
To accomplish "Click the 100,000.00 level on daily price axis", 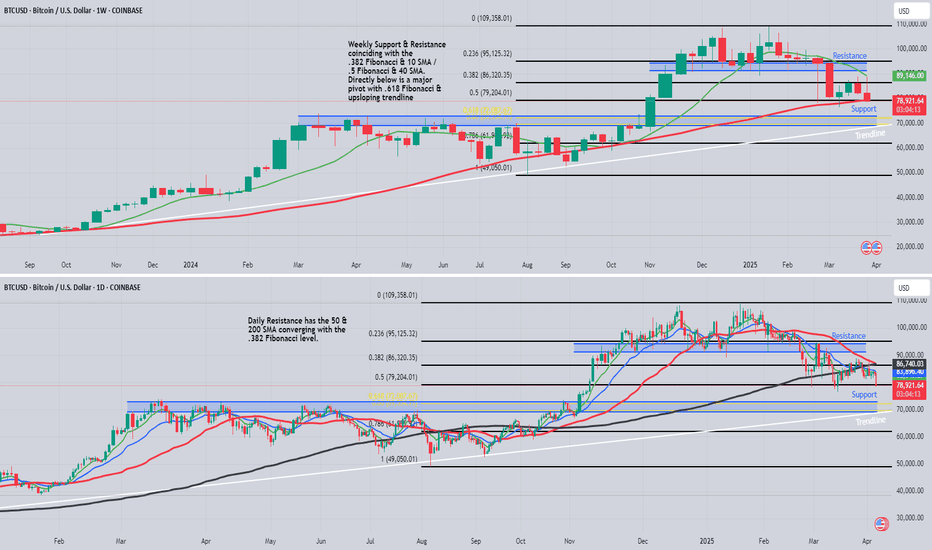I will click(909, 328).
